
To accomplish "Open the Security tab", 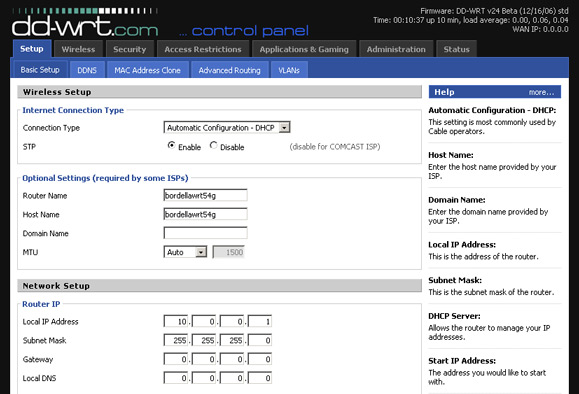I will coord(130,49).
